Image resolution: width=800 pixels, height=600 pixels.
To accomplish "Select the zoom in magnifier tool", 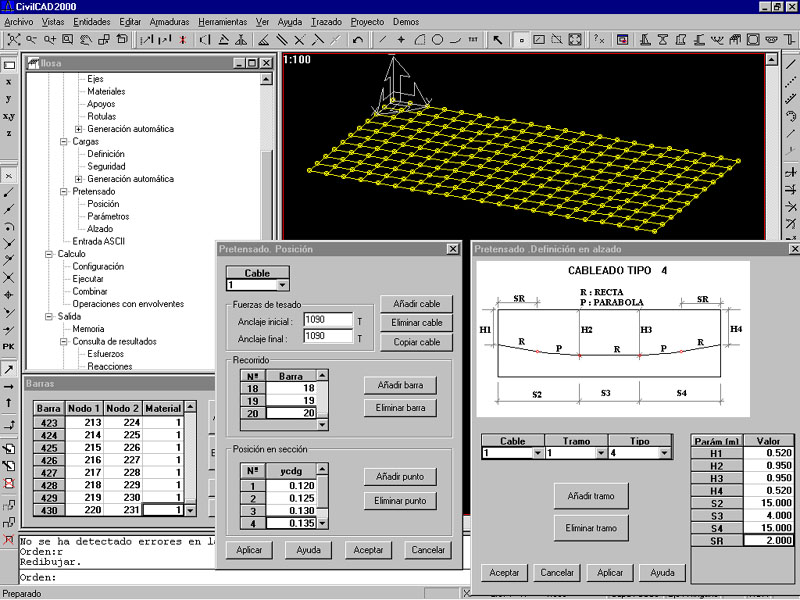I will (49, 40).
